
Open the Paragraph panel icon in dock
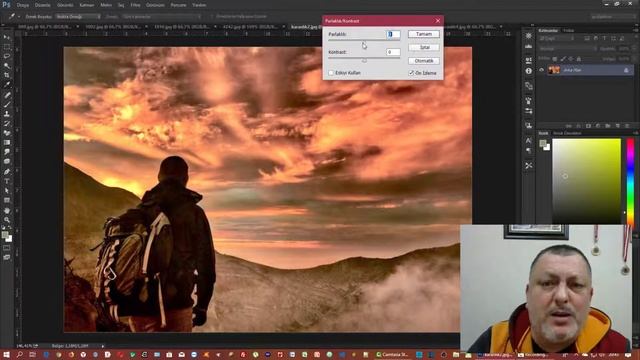(529, 151)
